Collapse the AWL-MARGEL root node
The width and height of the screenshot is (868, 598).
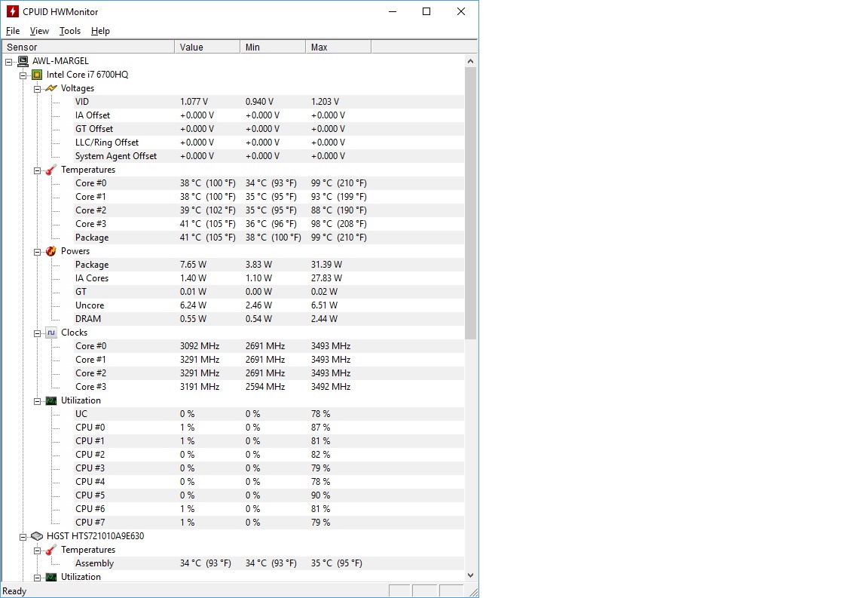[9, 62]
